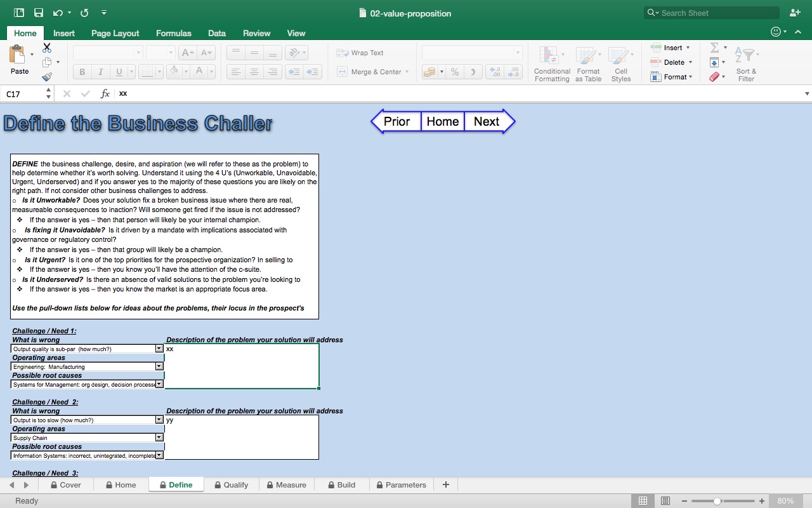Click the Format as Table icon
This screenshot has width=812, height=508.
(x=587, y=63)
